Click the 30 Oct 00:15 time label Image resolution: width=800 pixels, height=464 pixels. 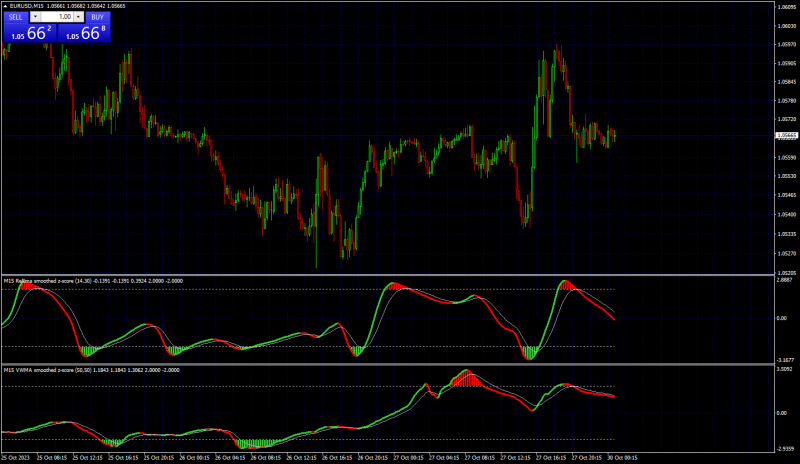pos(622,458)
